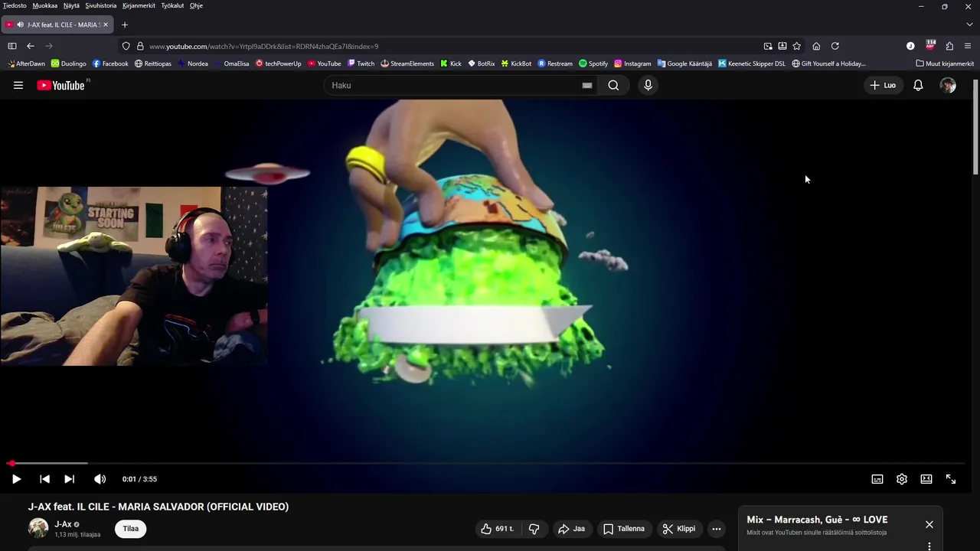This screenshot has height=551, width=980.
Task: Open Mix playlist options three dots
Action: tap(929, 546)
